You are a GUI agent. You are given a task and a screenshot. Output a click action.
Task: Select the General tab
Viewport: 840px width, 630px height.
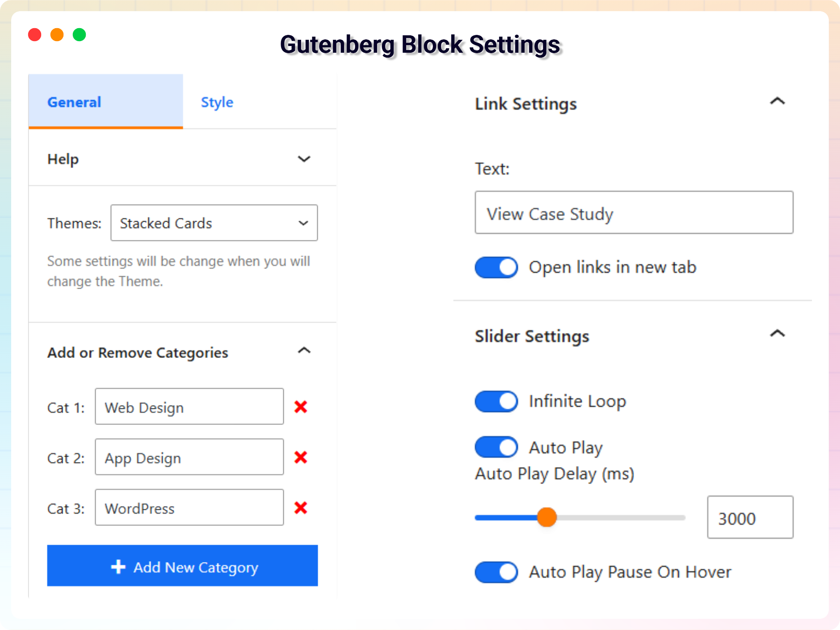(x=74, y=102)
